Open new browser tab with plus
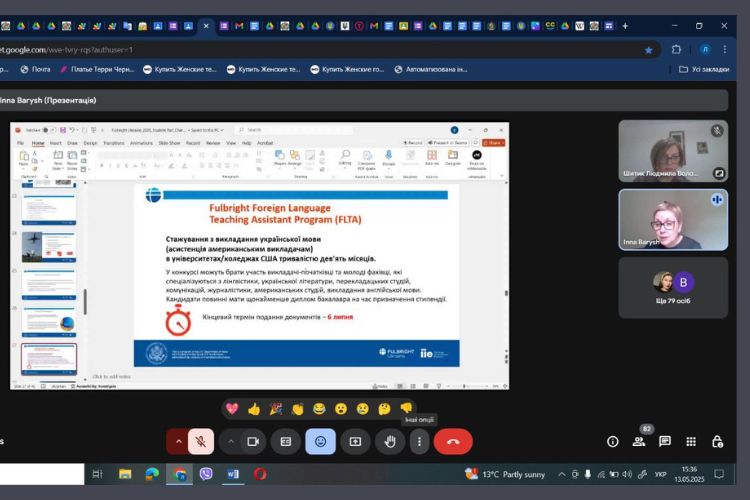The width and height of the screenshot is (750, 500). coord(625,25)
